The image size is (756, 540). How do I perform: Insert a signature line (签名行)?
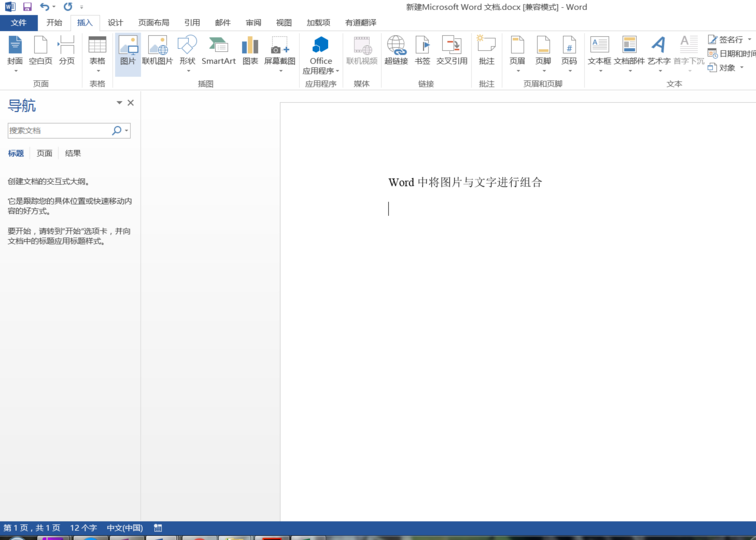[x=726, y=40]
